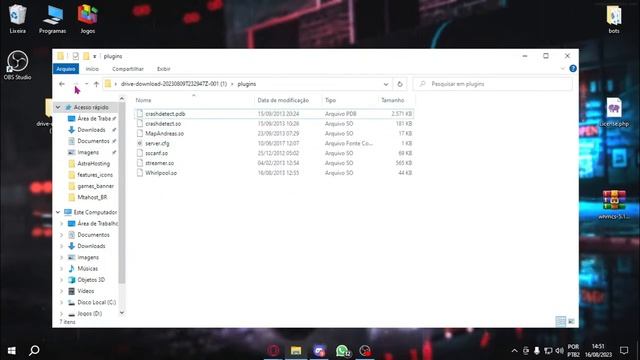Screen dimensions: 640x360
Task: Expand Disco Local (C:) node
Action: pos(62,302)
